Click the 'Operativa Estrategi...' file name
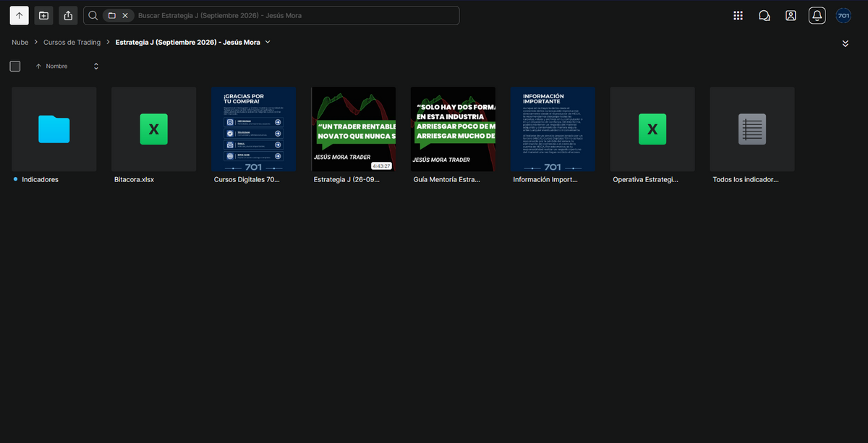 click(646, 180)
